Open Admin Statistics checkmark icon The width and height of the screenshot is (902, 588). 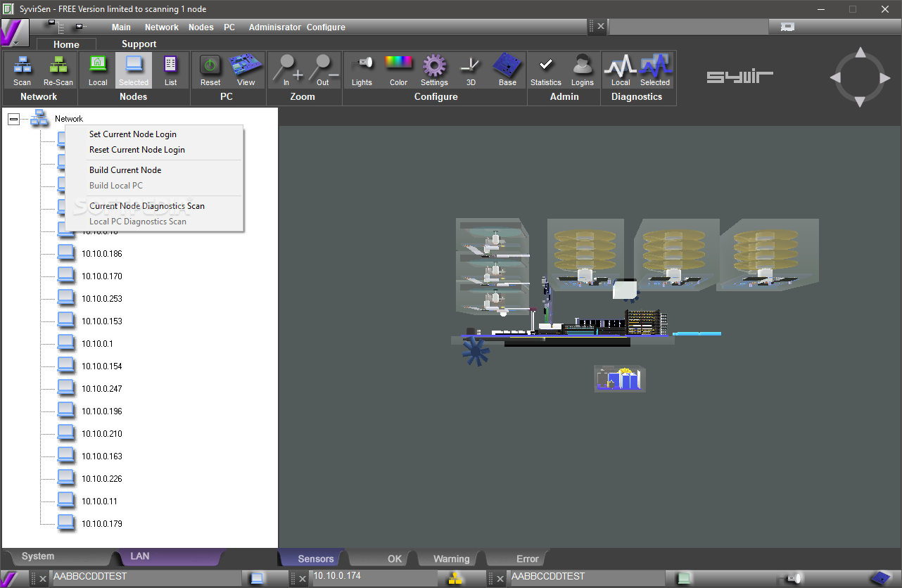click(546, 70)
